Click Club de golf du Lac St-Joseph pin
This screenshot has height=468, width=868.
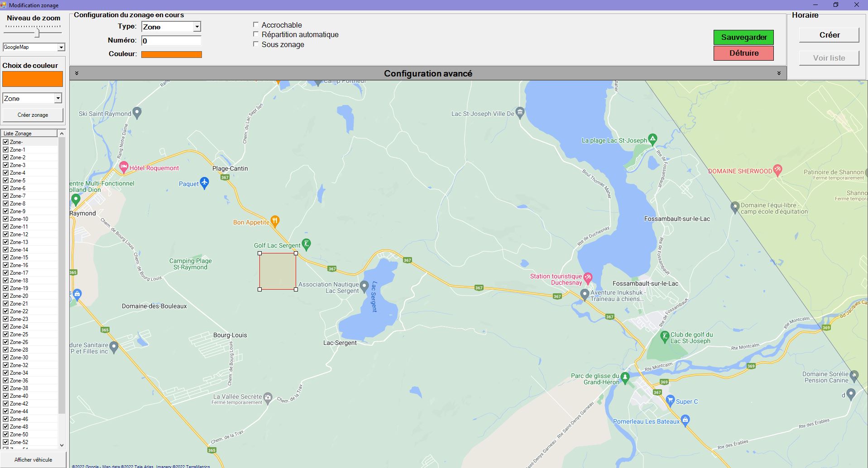click(665, 336)
